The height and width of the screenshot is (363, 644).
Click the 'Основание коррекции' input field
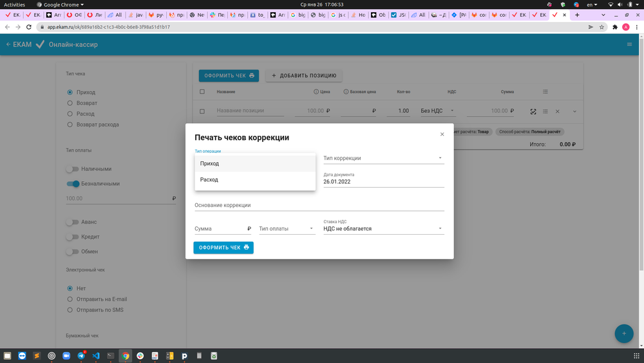[x=319, y=205]
